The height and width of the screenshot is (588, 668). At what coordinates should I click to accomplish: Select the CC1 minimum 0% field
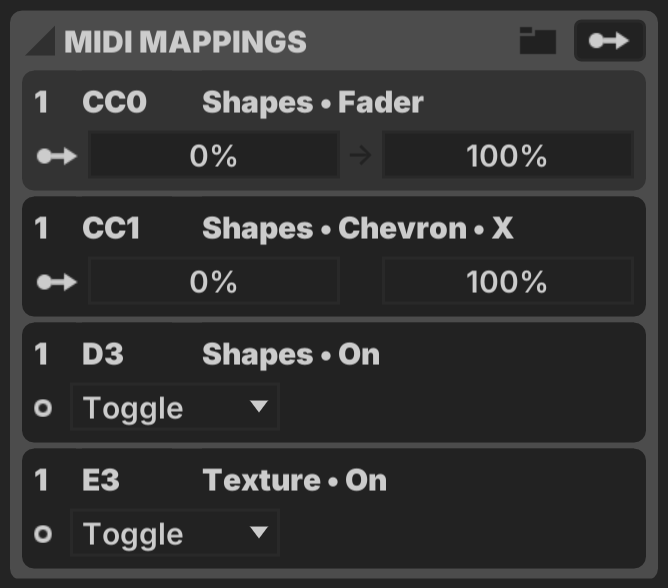tap(214, 281)
